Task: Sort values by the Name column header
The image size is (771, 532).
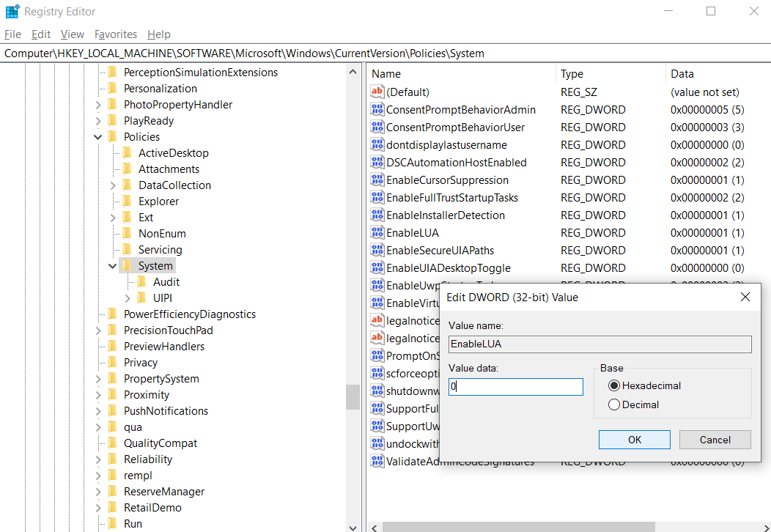Action: pyautogui.click(x=462, y=74)
